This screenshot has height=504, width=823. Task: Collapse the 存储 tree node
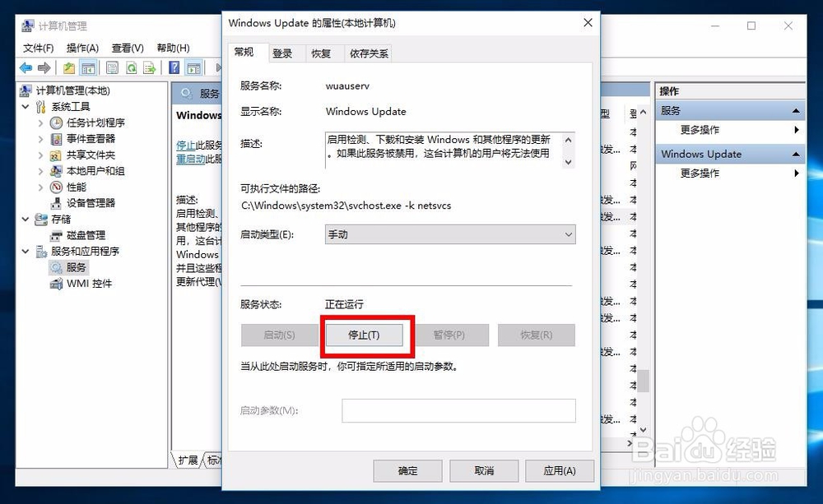[26, 219]
